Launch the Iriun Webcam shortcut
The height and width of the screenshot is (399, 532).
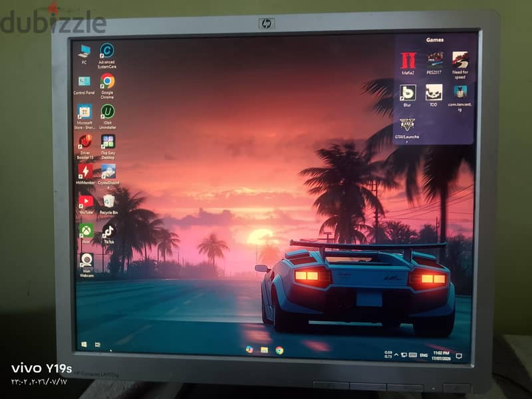tap(87, 265)
